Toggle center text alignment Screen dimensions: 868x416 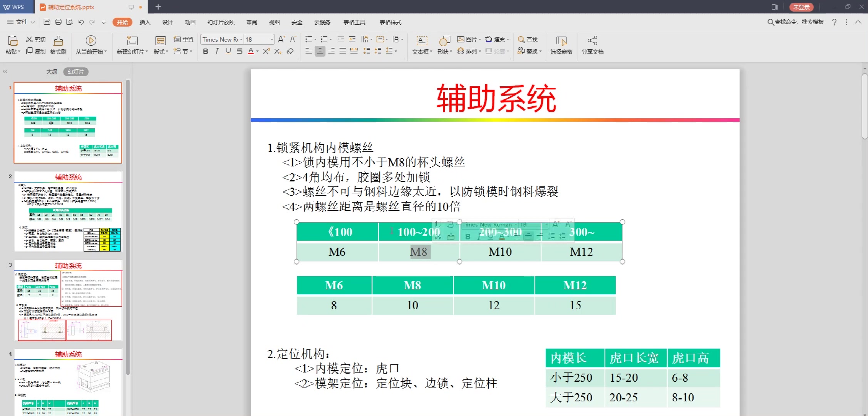pos(320,51)
